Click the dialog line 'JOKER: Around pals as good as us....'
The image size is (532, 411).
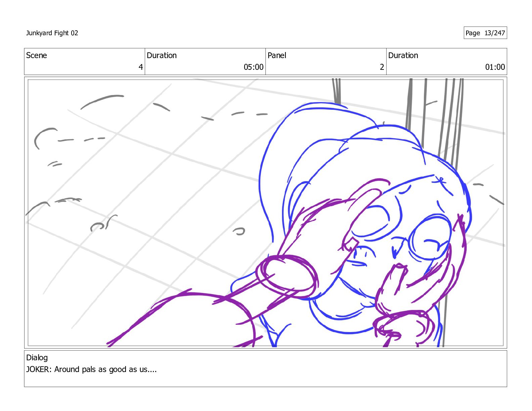91,369
